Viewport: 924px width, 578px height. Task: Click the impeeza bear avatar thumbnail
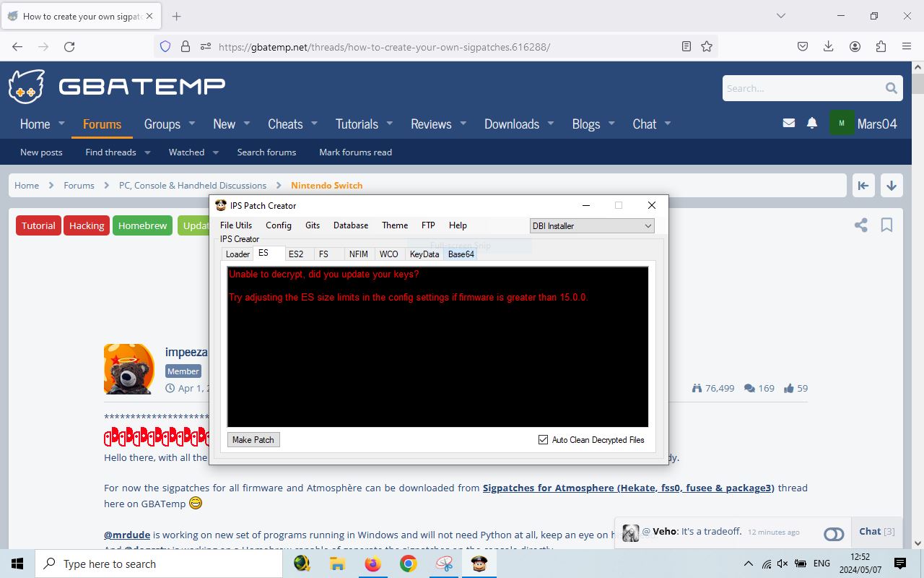pos(128,368)
